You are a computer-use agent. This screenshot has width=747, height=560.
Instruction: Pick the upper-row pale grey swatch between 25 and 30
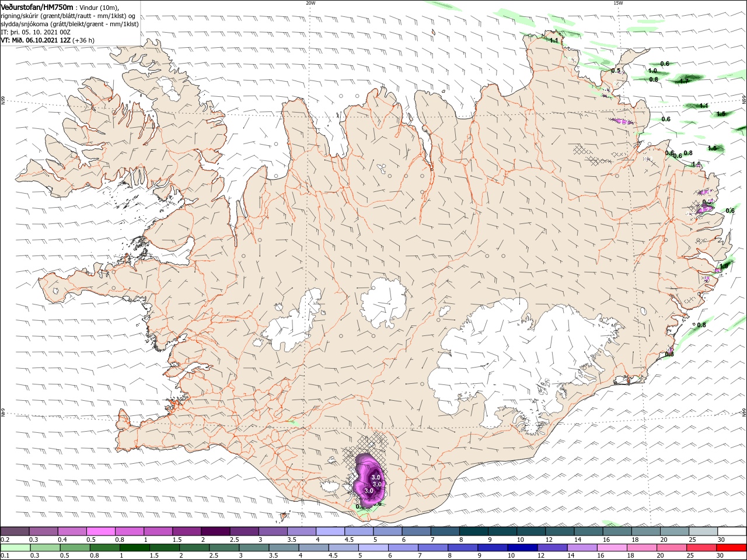pos(703,531)
